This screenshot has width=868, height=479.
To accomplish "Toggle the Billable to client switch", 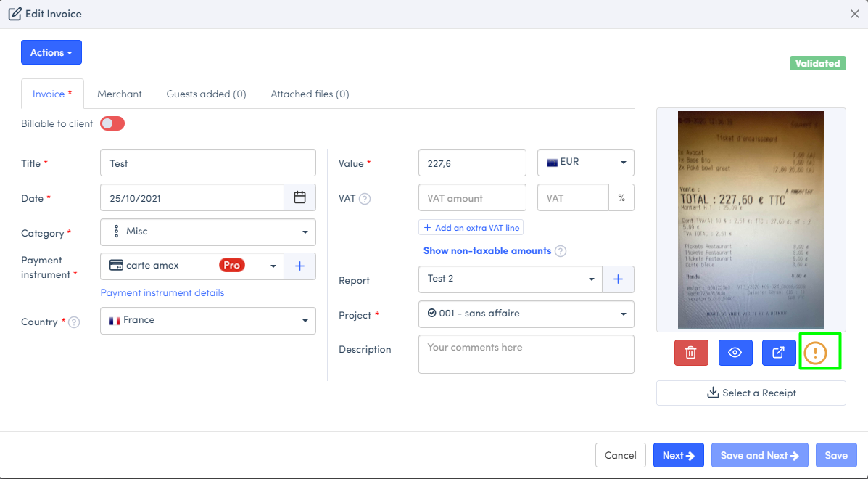I will [112, 124].
